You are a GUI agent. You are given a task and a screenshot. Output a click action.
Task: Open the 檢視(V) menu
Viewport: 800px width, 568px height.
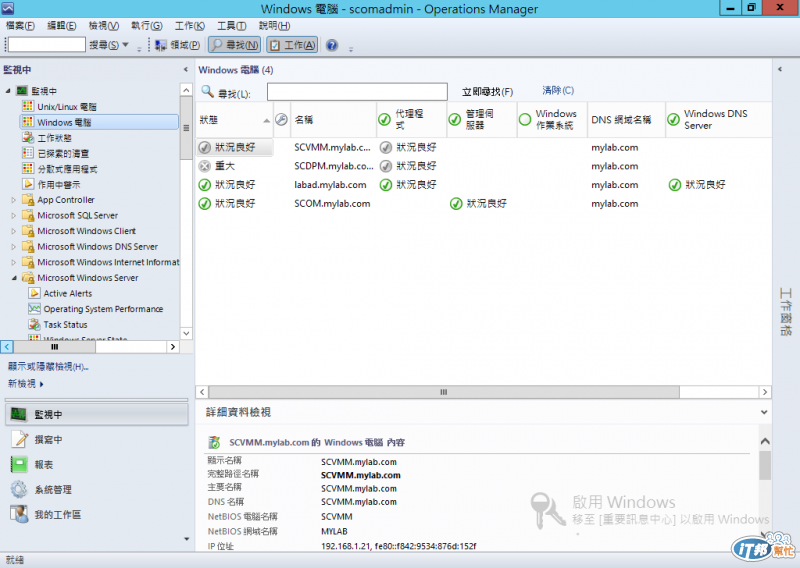click(104, 26)
